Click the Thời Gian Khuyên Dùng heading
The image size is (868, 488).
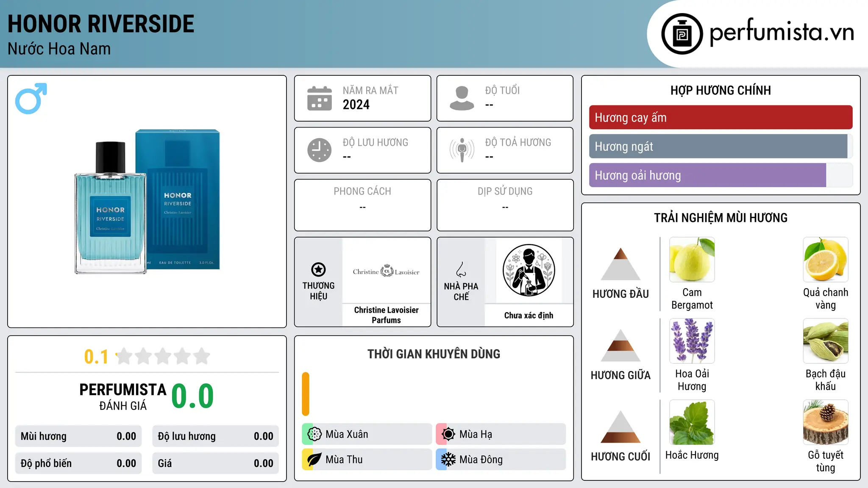434,354
